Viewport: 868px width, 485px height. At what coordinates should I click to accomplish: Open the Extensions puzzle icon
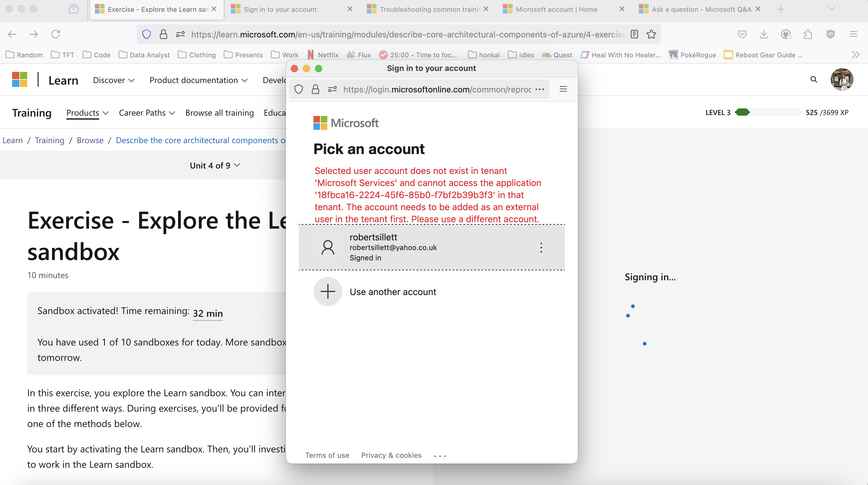808,34
